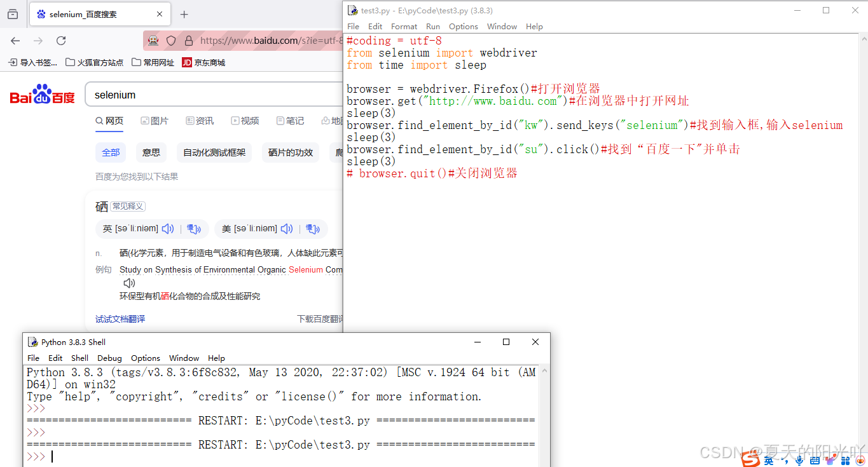Play example sentence audio speaker
868x467 pixels.
129,283
